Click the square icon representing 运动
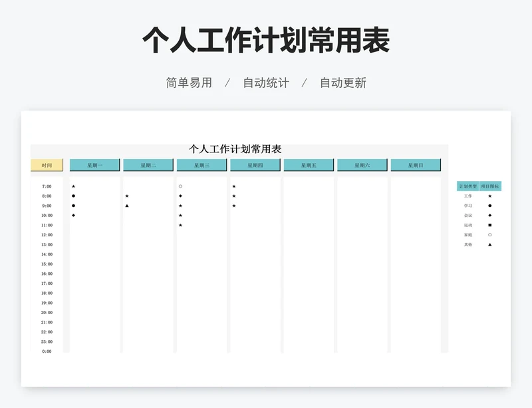Image resolution: width=532 pixels, height=408 pixels. pyautogui.click(x=489, y=225)
